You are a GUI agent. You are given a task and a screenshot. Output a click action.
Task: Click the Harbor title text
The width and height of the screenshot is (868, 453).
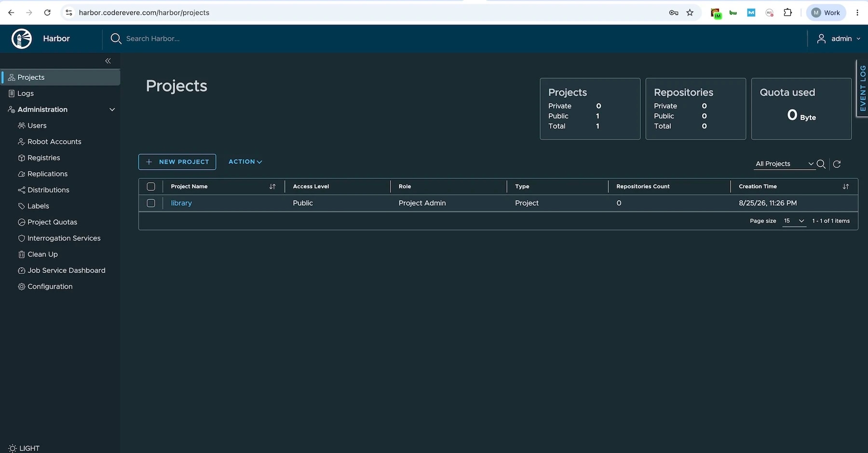tap(56, 39)
